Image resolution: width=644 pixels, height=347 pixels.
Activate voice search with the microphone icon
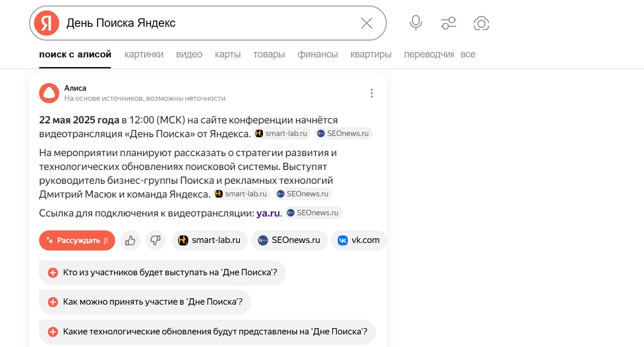click(415, 23)
